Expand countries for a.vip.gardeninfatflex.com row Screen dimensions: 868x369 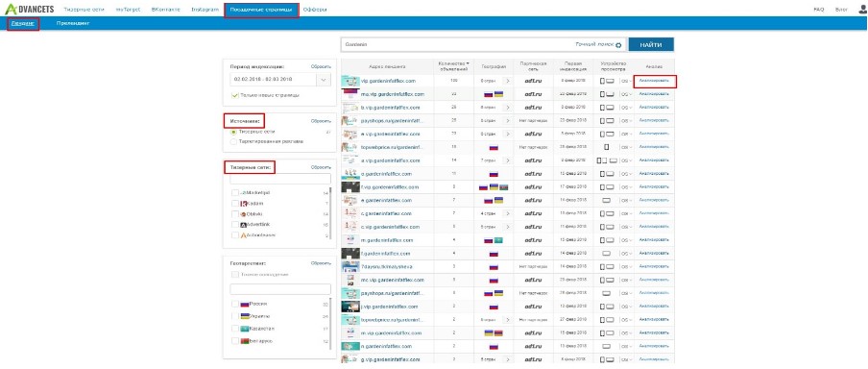[x=507, y=160]
